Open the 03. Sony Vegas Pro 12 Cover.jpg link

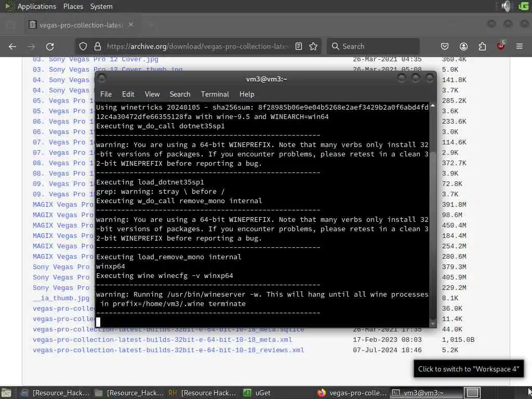tap(96, 59)
